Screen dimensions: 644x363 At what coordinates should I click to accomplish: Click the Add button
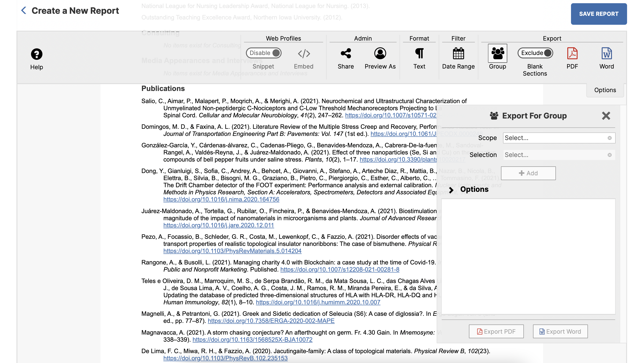pyautogui.click(x=528, y=173)
